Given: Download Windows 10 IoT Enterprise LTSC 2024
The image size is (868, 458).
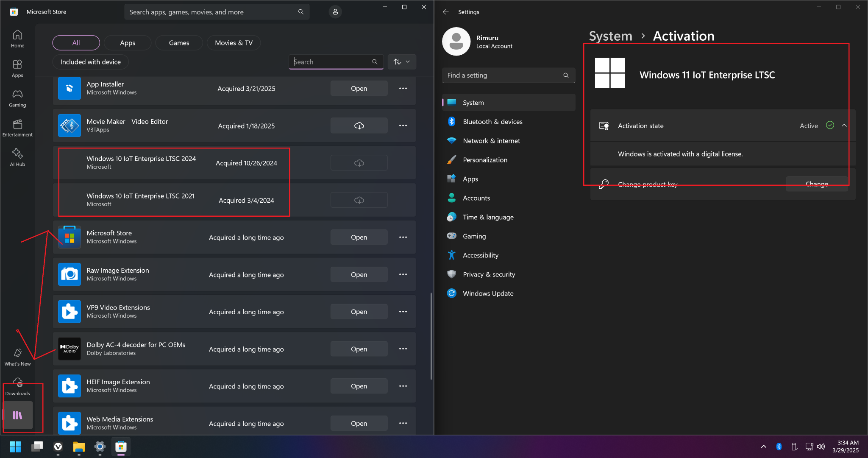Looking at the screenshot, I should tap(359, 163).
